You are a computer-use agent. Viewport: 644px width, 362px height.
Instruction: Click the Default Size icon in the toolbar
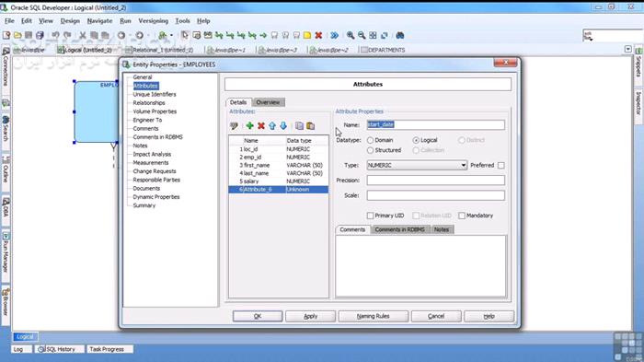click(385, 35)
